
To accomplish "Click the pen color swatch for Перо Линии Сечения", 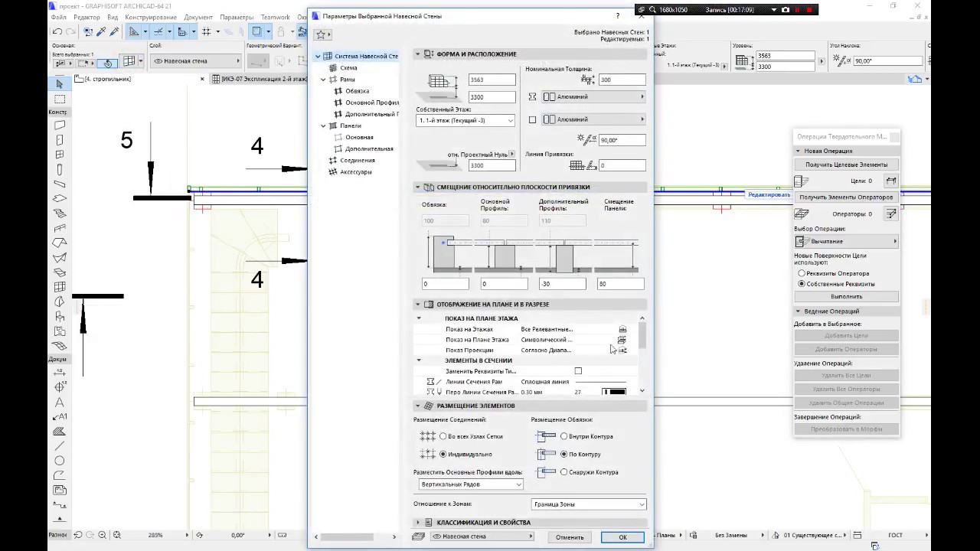I will point(614,393).
